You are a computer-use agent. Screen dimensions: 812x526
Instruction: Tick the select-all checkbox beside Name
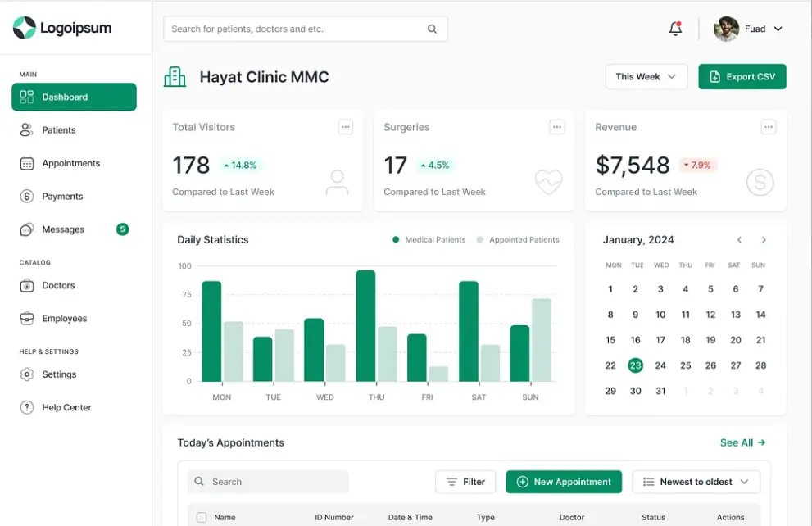[x=202, y=517]
